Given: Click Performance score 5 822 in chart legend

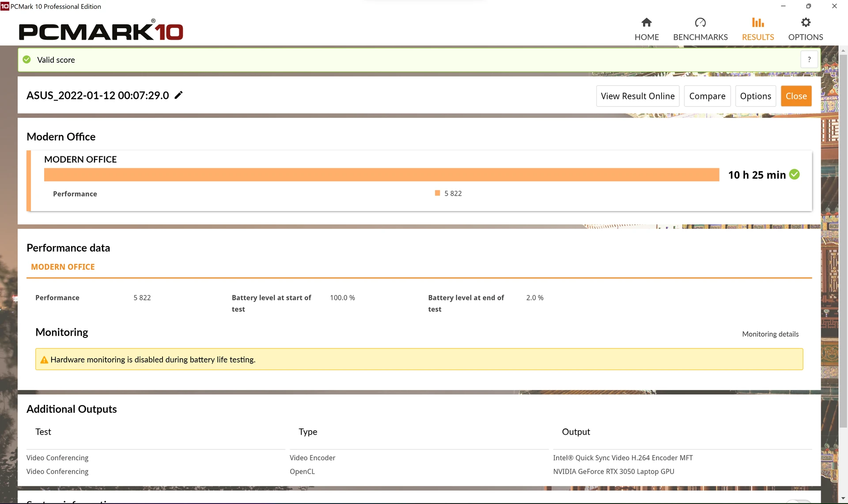Looking at the screenshot, I should pos(453,193).
